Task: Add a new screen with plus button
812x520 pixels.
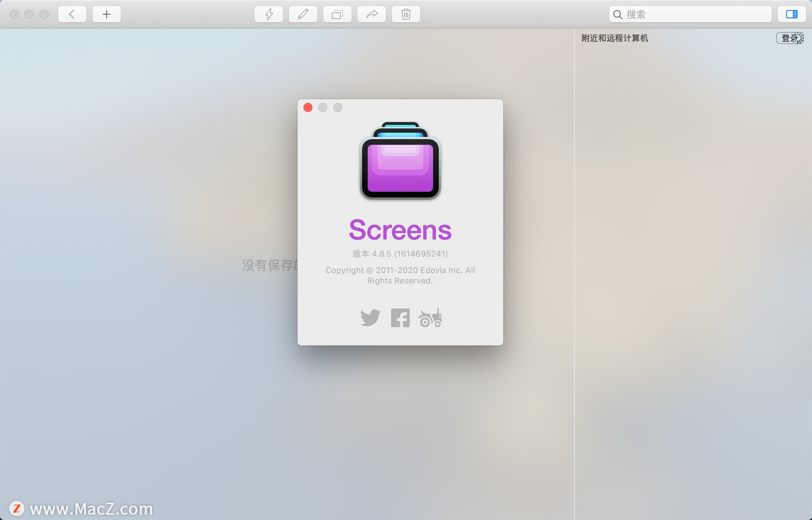Action: click(107, 14)
